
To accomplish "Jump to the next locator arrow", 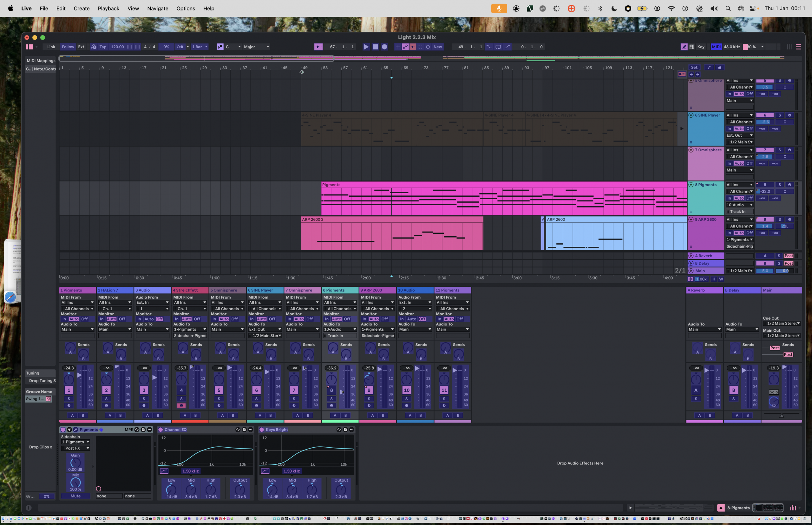I will pyautogui.click(x=697, y=74).
